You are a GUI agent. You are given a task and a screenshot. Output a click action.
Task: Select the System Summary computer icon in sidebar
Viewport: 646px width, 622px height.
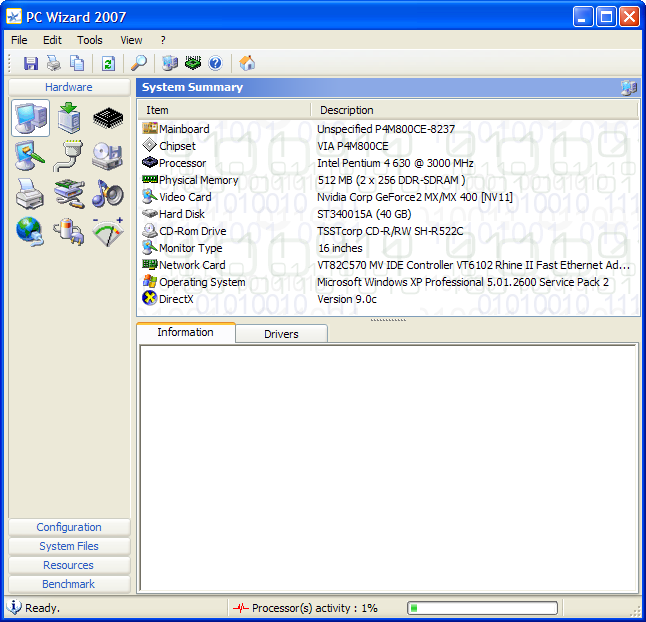30,118
